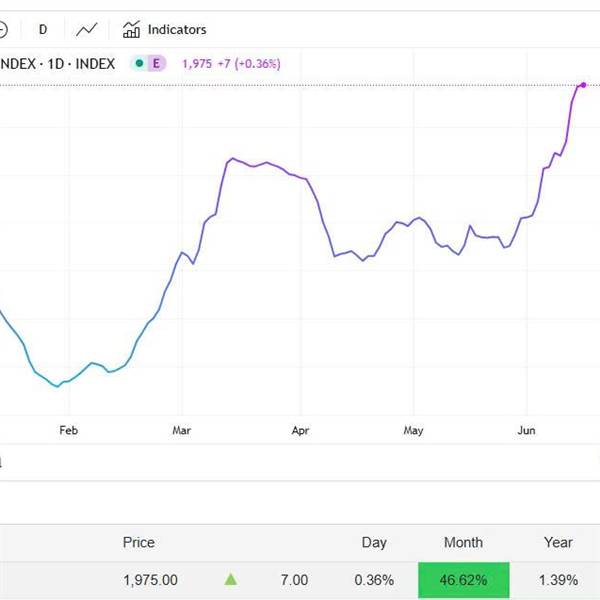Viewport: 600px width, 600px height.
Task: Click the Mar axis label
Action: coord(181,430)
